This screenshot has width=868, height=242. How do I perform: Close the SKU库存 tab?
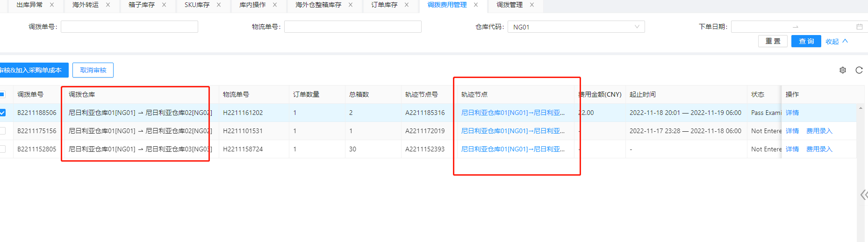pos(219,5)
